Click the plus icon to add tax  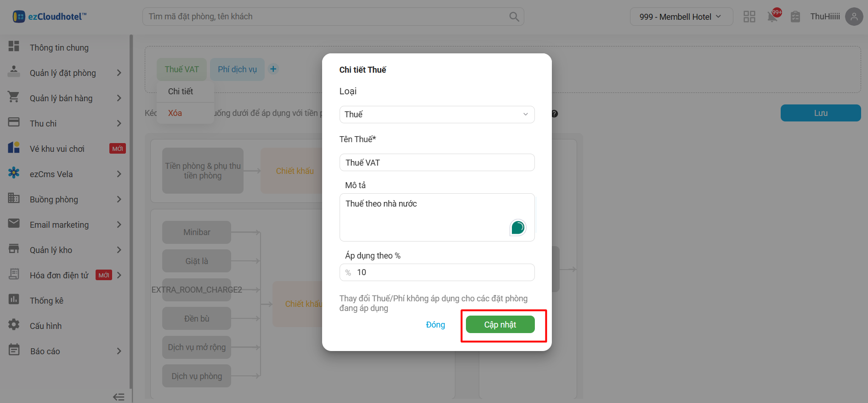pos(273,69)
